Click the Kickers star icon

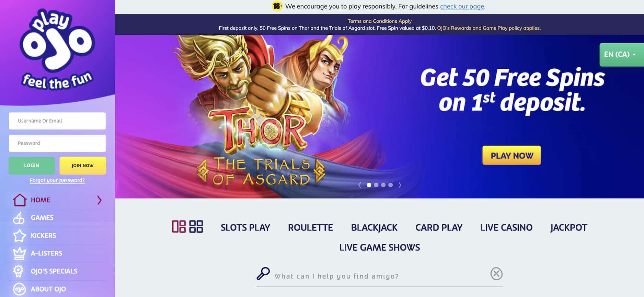tap(19, 236)
